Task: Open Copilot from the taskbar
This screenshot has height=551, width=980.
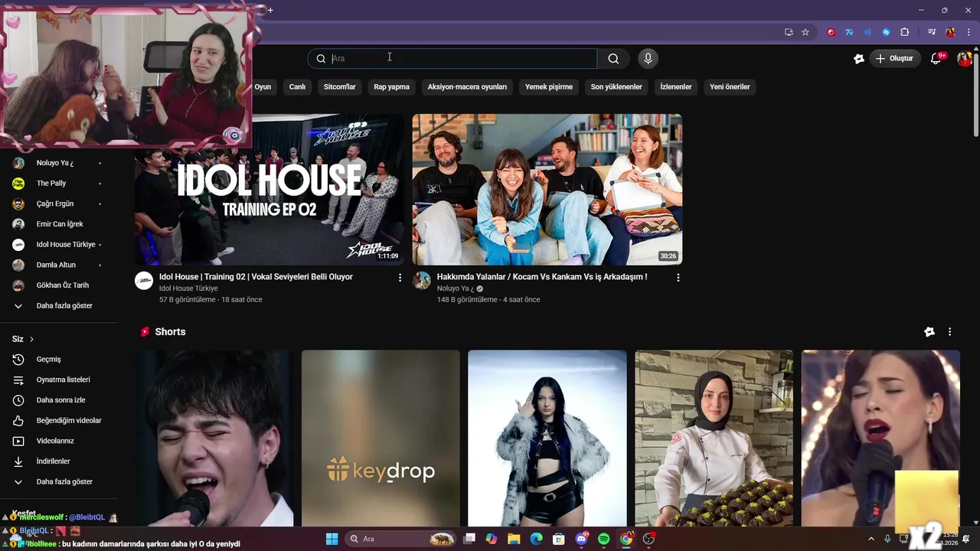Action: 492,539
